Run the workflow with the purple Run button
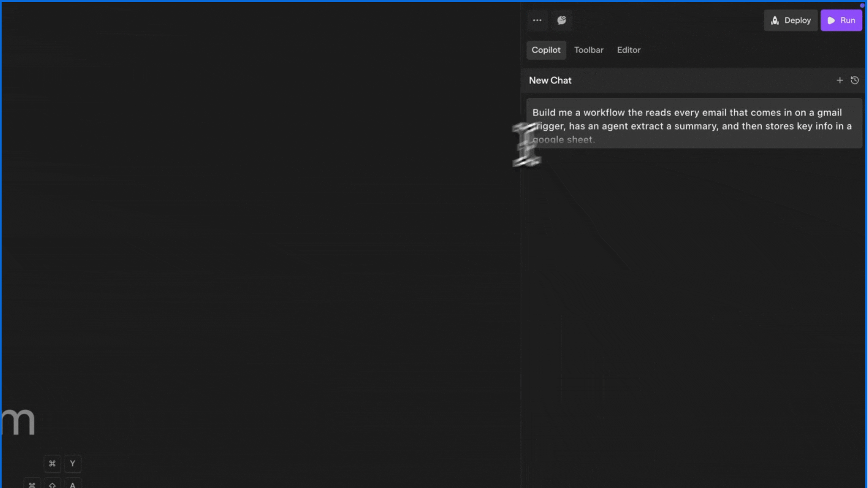 coord(841,21)
